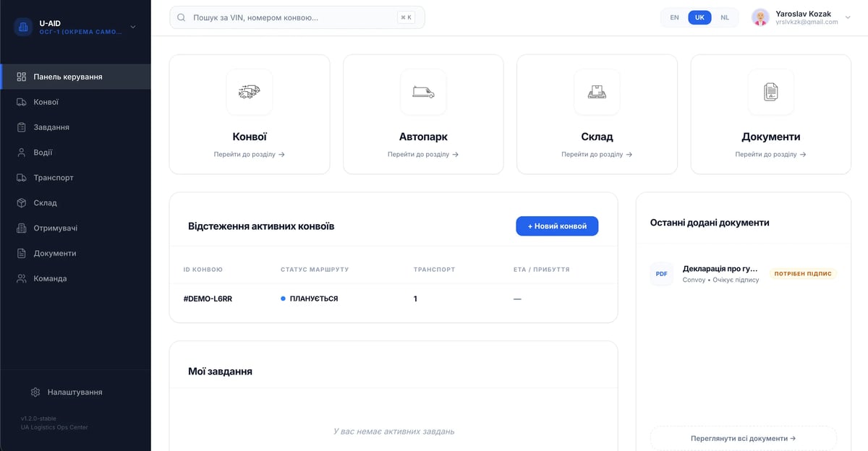Image resolution: width=868 pixels, height=451 pixels.
Task: Click the ПЛАНУЄТЬСЯ route status
Action: [310, 298]
